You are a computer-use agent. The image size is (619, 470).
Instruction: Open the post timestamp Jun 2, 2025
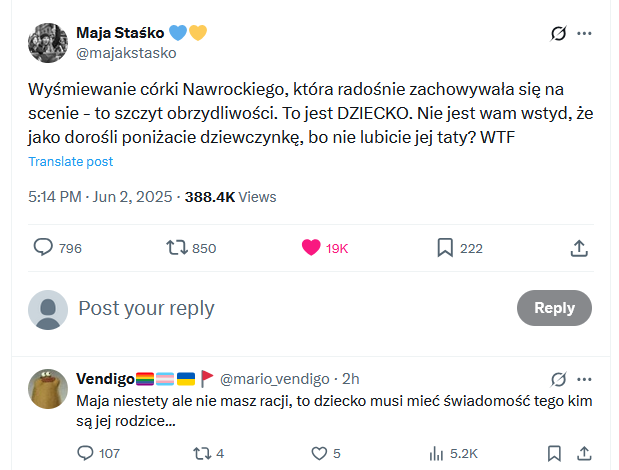point(133,197)
